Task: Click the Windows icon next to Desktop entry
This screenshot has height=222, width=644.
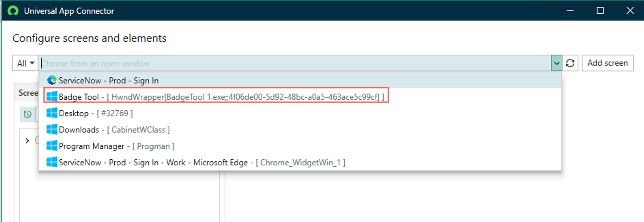Action: pos(52,113)
